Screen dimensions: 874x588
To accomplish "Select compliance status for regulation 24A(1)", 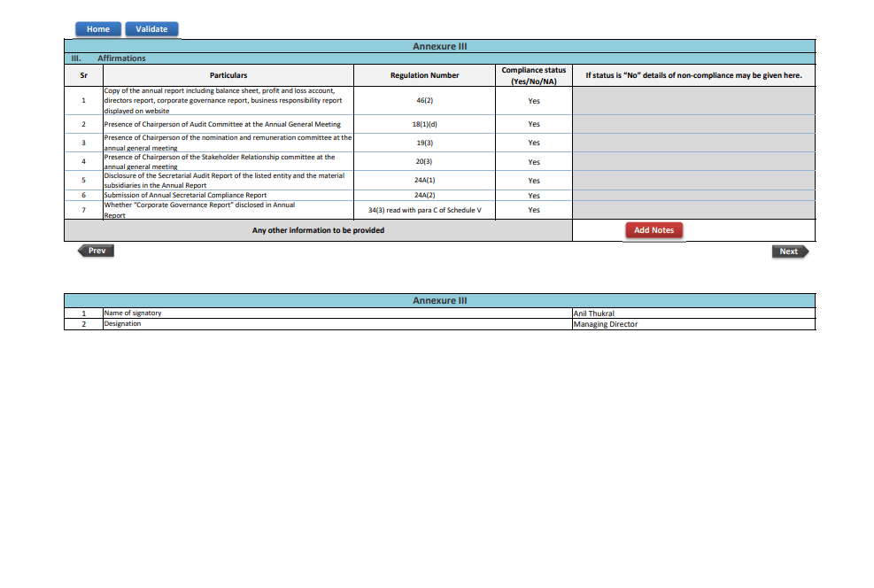I will pos(534,181).
